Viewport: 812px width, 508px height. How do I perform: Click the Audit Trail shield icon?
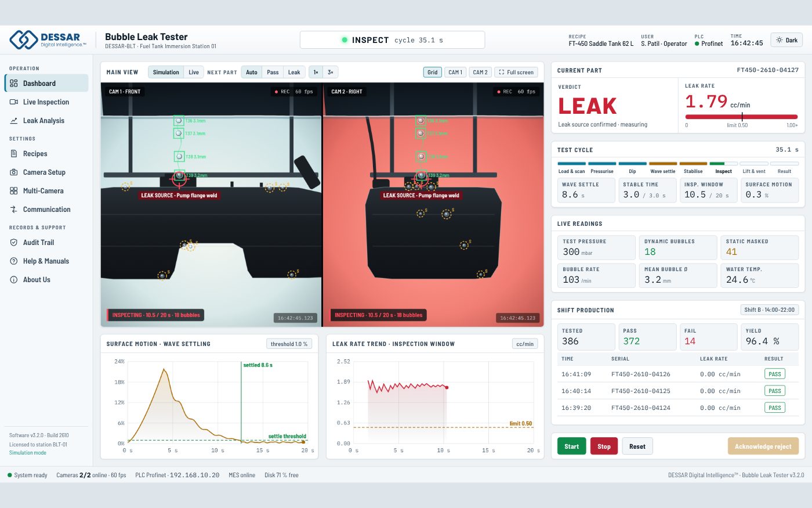tap(14, 242)
